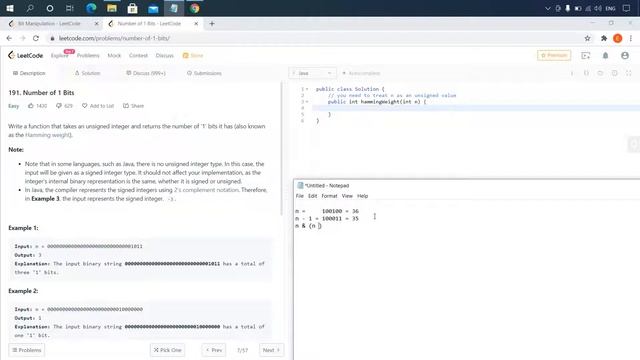Show hidden system tray icons
This screenshot has height=360, width=640.
[x=548, y=8]
